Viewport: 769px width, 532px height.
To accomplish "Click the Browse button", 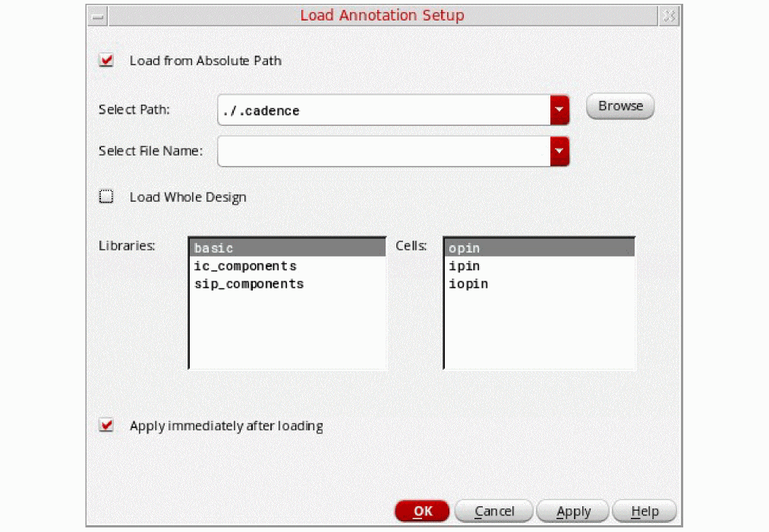I will [620, 106].
